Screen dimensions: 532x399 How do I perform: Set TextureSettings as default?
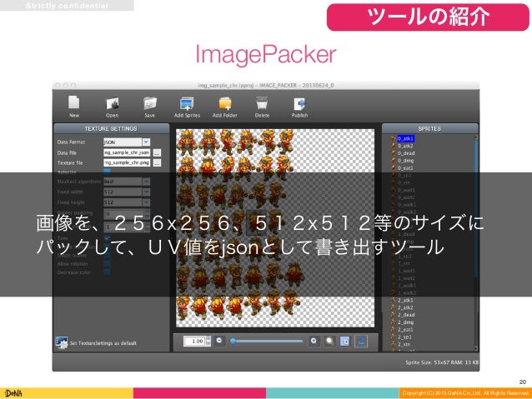[x=96, y=343]
